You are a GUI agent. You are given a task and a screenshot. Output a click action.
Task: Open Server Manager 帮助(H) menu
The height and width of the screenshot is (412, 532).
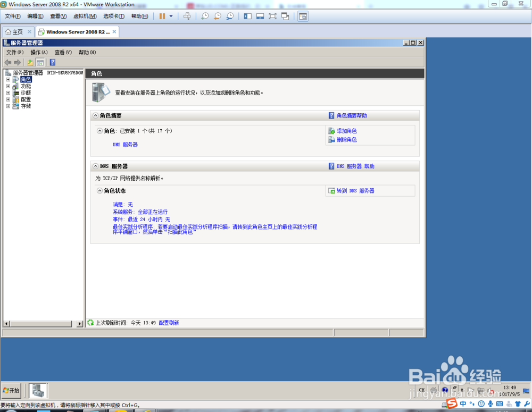coord(87,52)
